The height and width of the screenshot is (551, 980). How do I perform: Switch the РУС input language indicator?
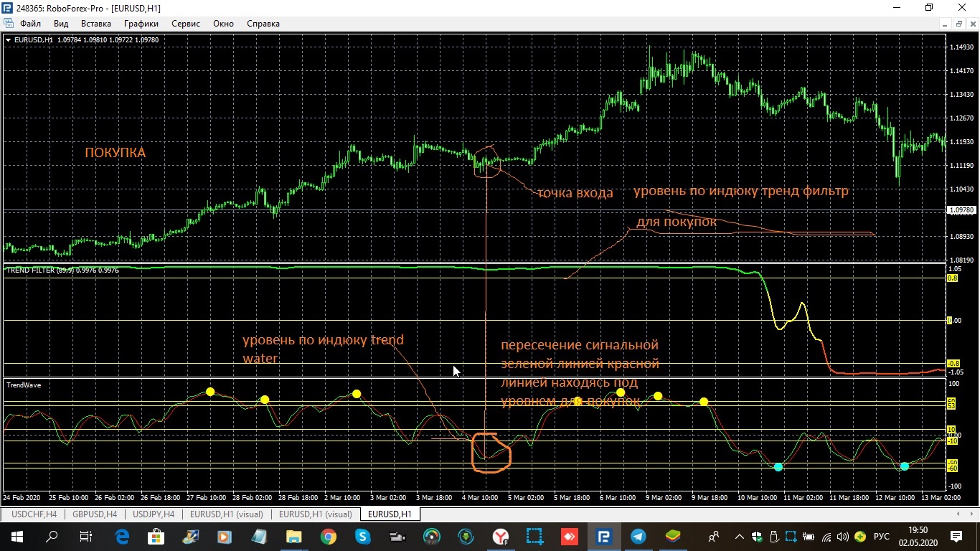pos(882,536)
